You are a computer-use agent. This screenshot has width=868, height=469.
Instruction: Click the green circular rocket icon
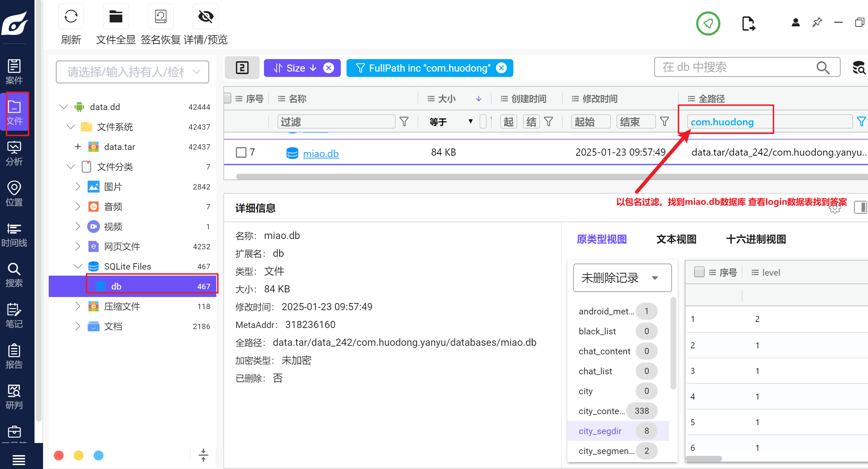(x=708, y=24)
